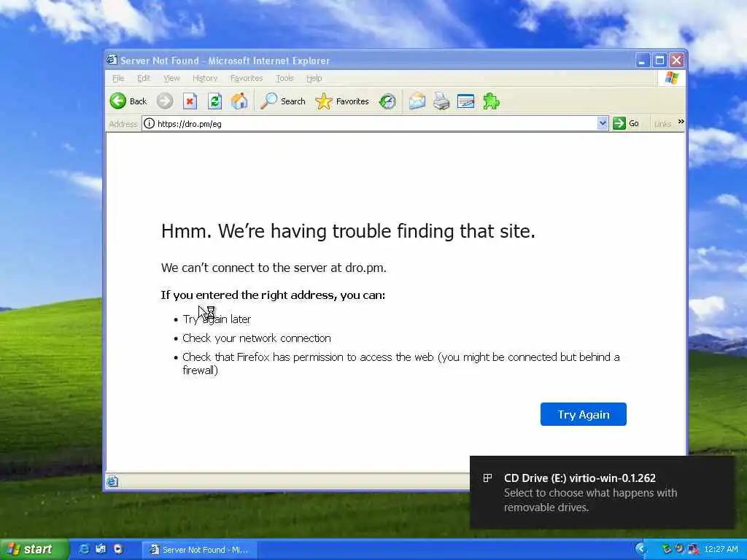Viewport: 747px width, 560px height.
Task: Open the History clock icon in toolbar
Action: coord(387,101)
